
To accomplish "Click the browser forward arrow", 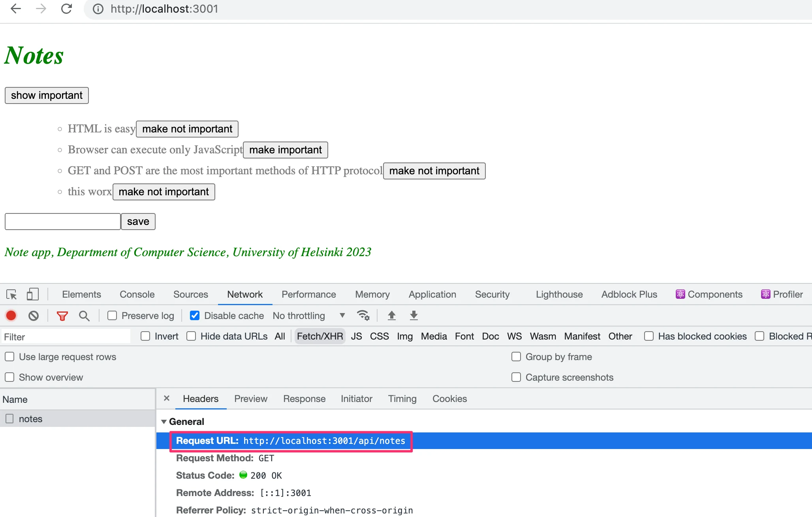I will point(41,9).
